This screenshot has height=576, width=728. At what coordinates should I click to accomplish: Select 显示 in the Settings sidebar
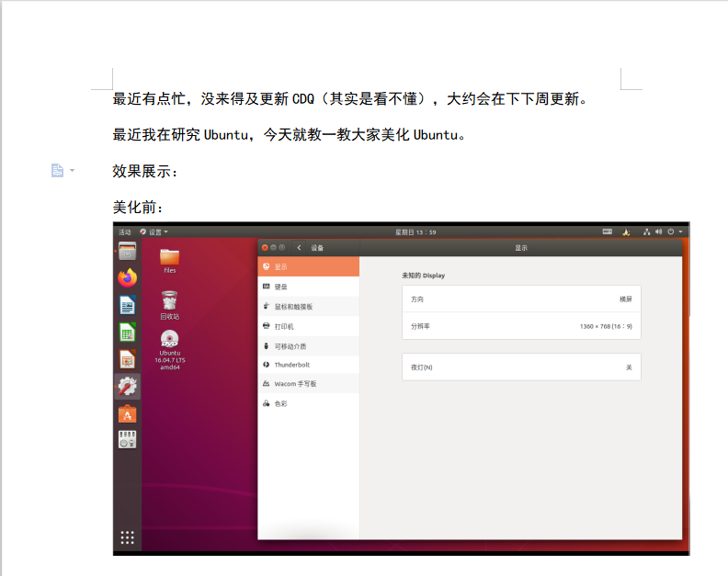coord(309,267)
